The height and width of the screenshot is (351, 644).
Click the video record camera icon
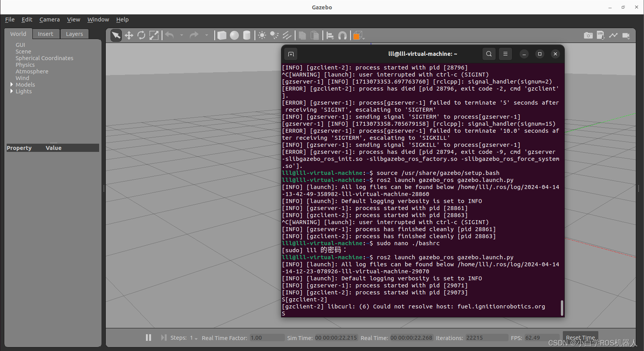pos(626,36)
